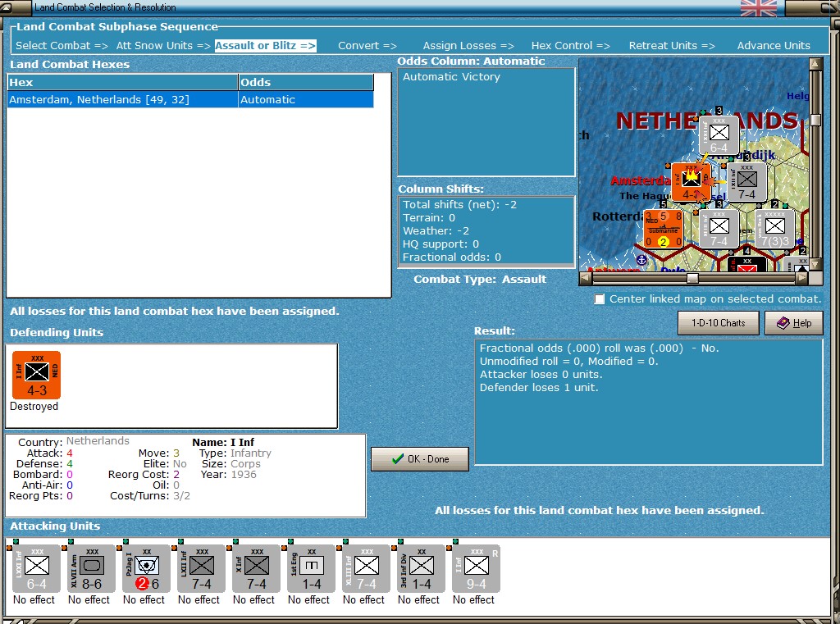Click the map scroll left arrow

point(586,278)
